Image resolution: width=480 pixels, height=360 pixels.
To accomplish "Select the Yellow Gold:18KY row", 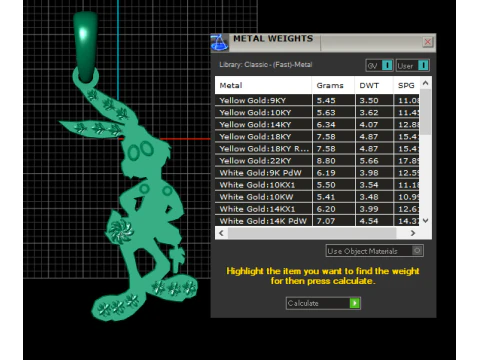I will click(317, 136).
